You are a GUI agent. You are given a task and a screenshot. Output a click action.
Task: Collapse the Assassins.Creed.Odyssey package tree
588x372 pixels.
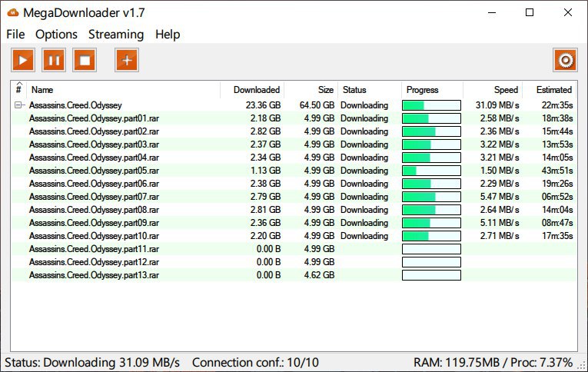click(18, 105)
